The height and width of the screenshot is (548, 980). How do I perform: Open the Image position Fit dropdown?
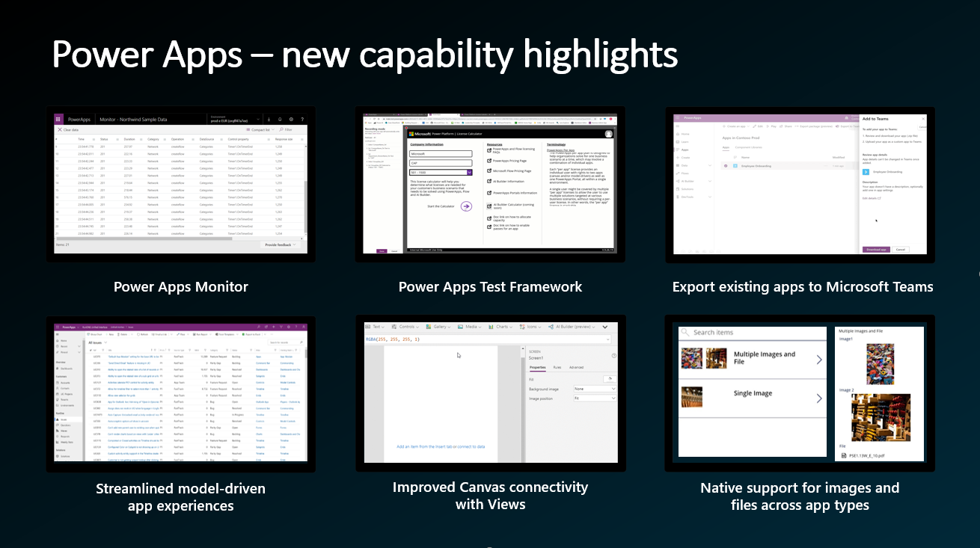[595, 398]
